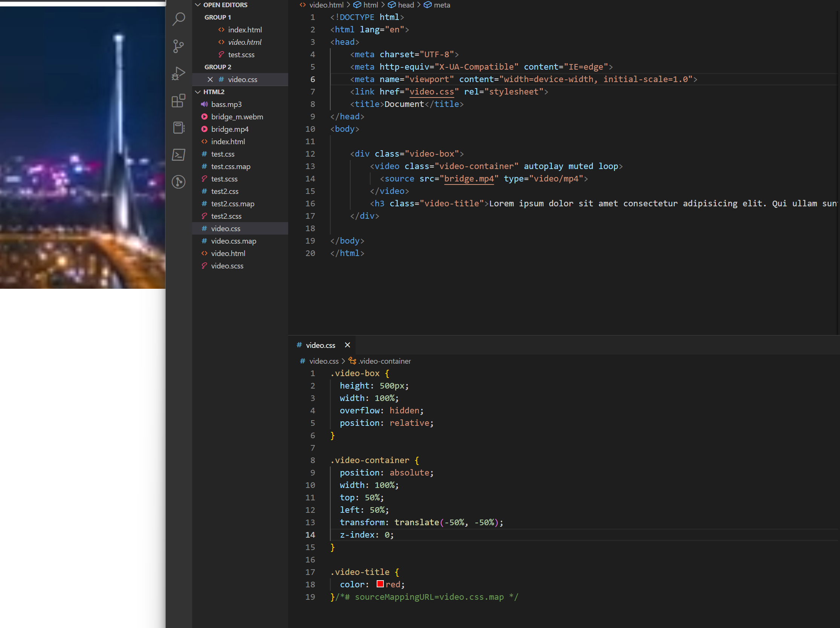Click the red color swatch on line 18

(x=380, y=584)
